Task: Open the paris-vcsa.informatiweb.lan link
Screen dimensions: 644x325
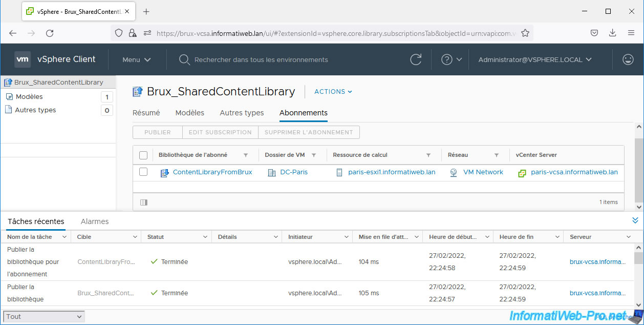Action: pos(574,172)
